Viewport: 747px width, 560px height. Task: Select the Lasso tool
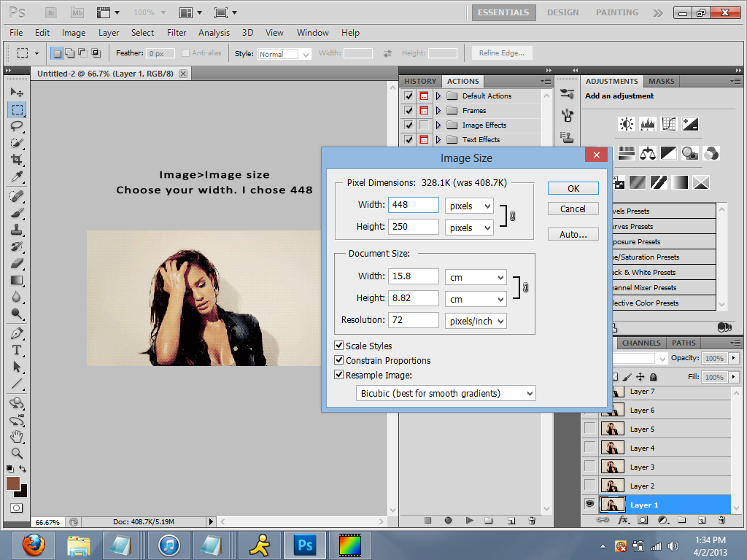pyautogui.click(x=17, y=125)
